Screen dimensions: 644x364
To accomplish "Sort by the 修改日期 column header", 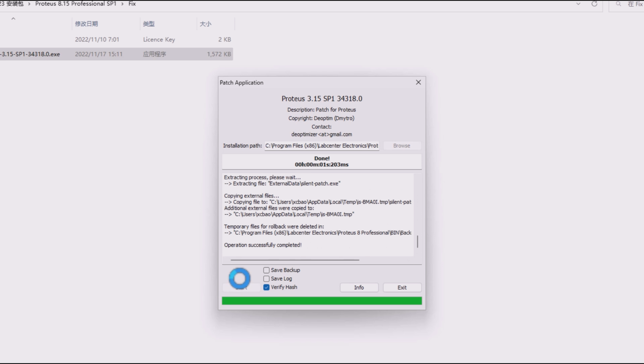I will (x=86, y=24).
